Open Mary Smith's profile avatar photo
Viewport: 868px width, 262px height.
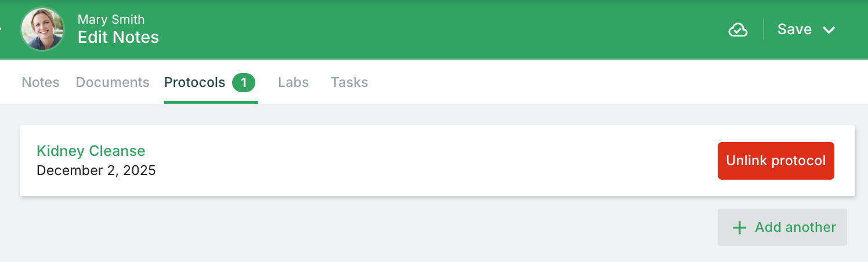(42, 29)
